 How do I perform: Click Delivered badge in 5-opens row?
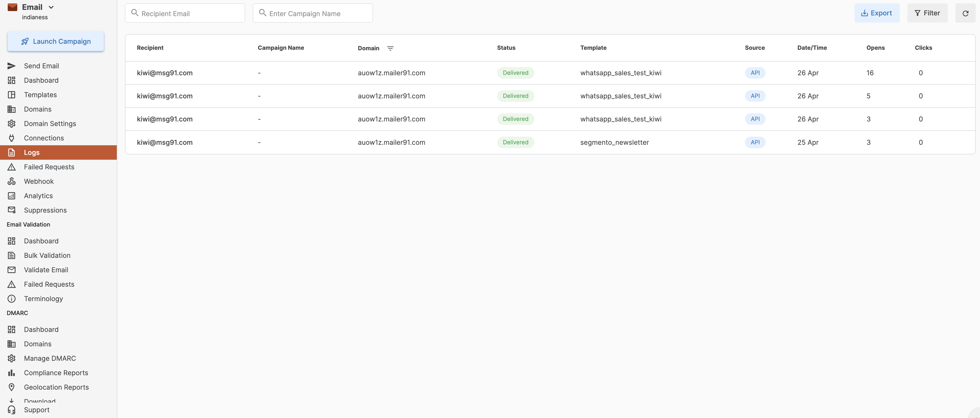(515, 96)
